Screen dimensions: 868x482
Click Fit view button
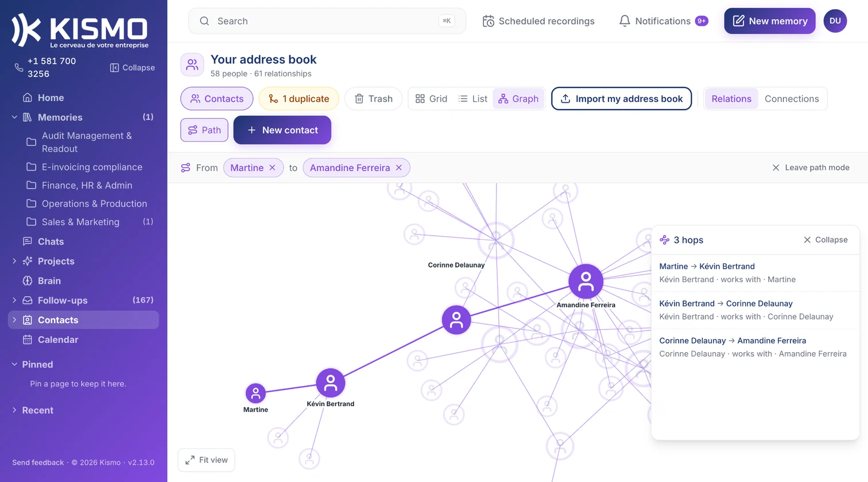point(206,460)
